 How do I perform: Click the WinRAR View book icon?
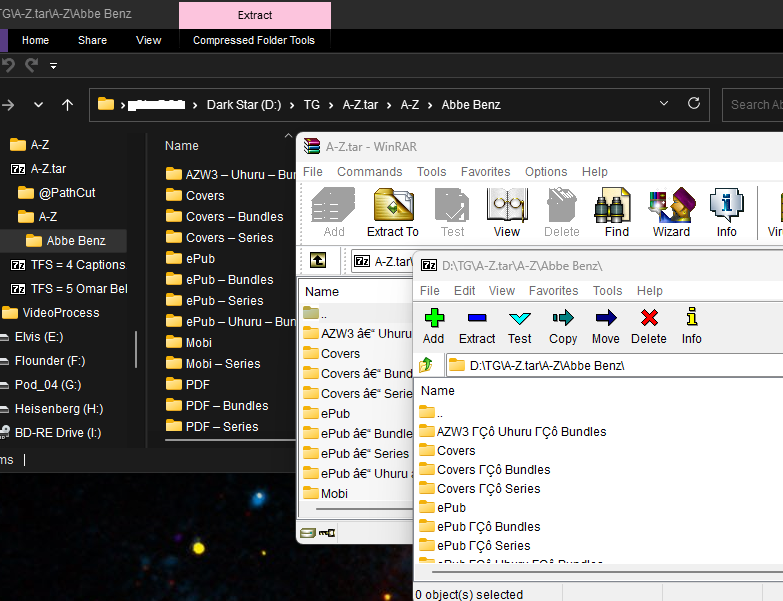click(507, 206)
